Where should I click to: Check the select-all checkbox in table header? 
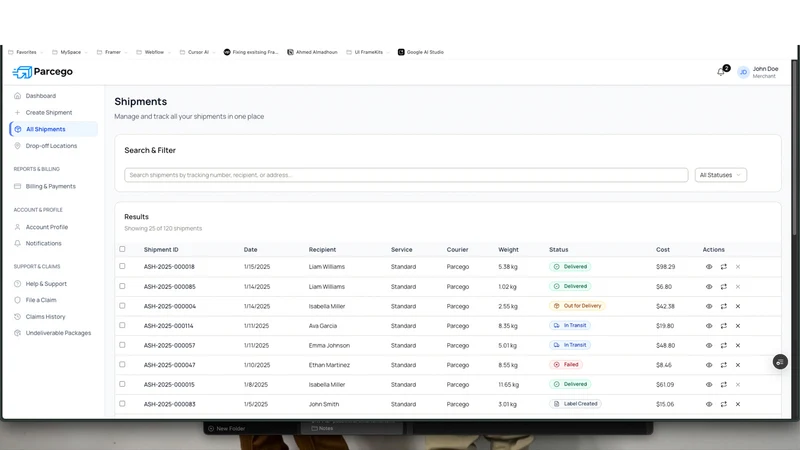click(122, 249)
